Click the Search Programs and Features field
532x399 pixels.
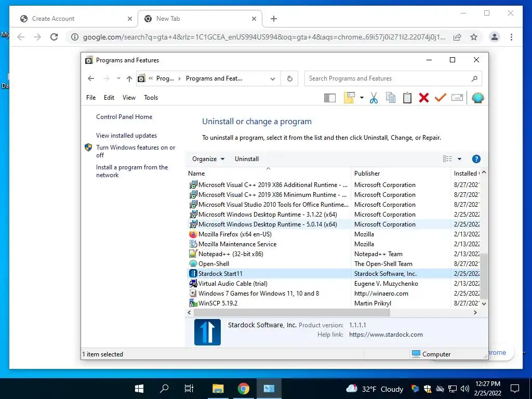point(393,78)
